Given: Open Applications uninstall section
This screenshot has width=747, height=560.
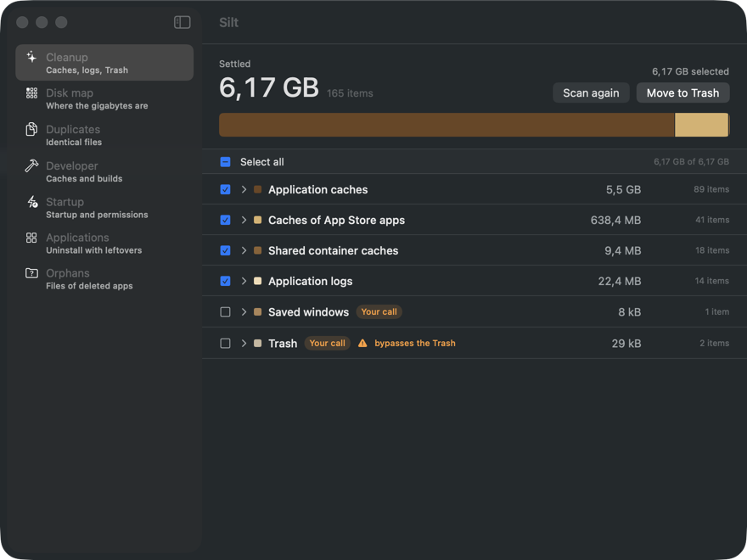Looking at the screenshot, I should (x=104, y=244).
